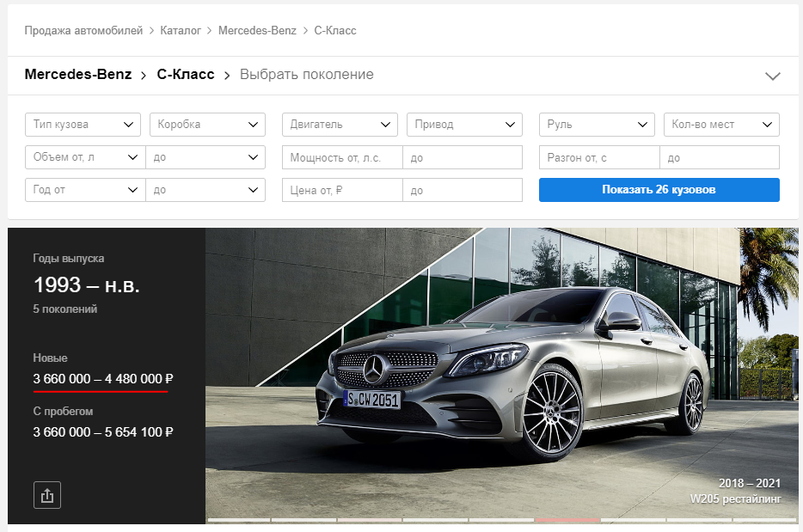Click the Разгон от, с field
The width and height of the screenshot is (803, 532).
coord(600,157)
